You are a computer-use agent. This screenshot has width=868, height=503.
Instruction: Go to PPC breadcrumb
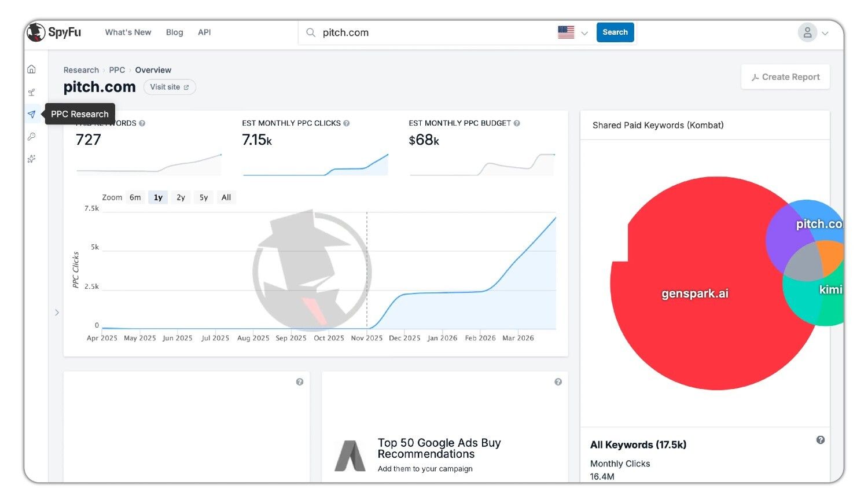click(x=117, y=70)
